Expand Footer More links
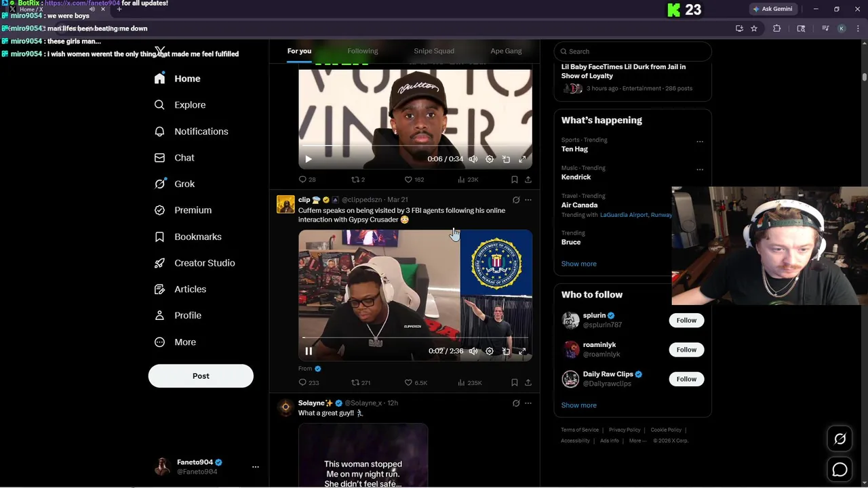The height and width of the screenshot is (488, 868). click(637, 441)
